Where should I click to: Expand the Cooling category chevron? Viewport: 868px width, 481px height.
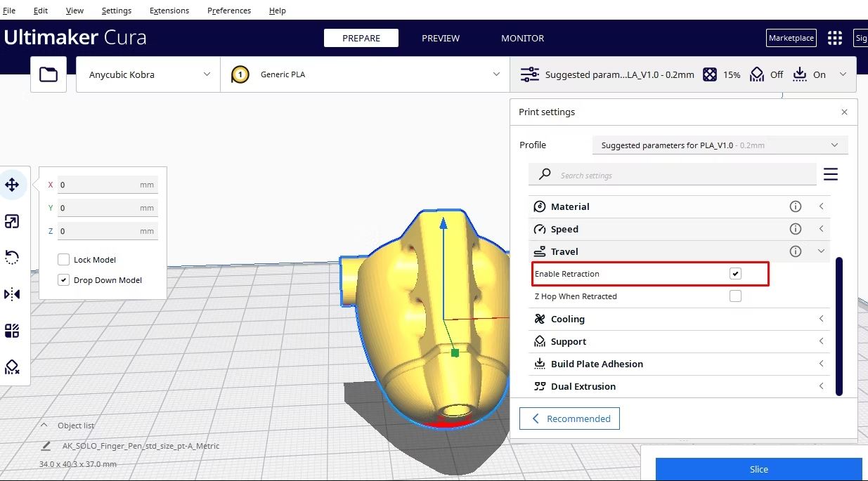(x=821, y=319)
